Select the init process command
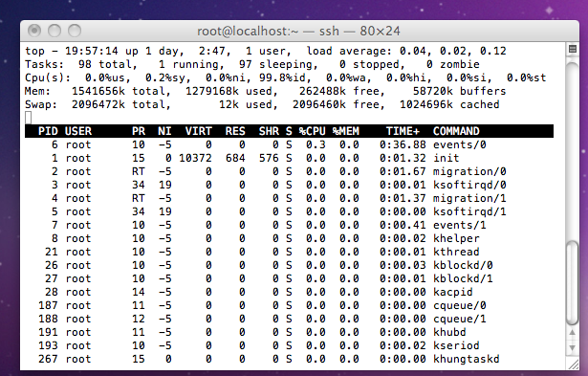The image size is (588, 376). tap(446, 158)
